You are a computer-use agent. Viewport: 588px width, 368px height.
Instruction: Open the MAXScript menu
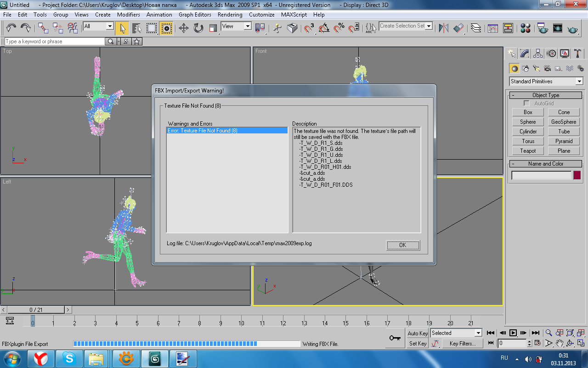(294, 15)
